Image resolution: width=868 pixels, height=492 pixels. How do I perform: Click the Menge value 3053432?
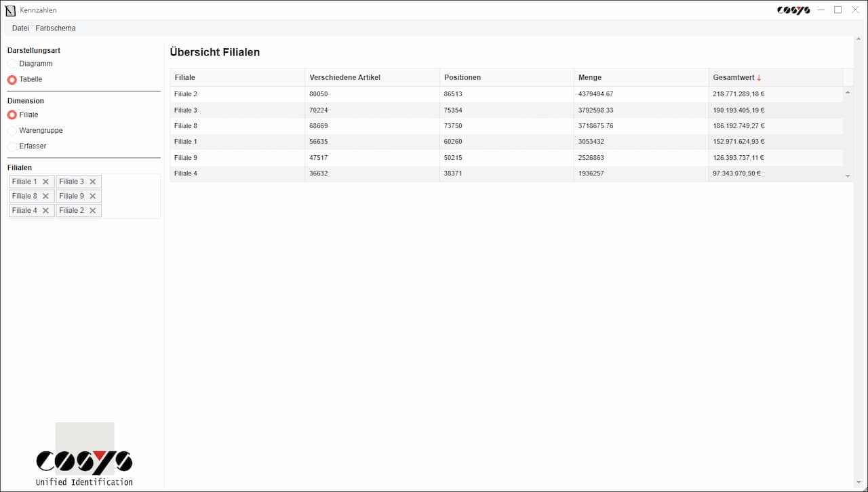pyautogui.click(x=591, y=142)
